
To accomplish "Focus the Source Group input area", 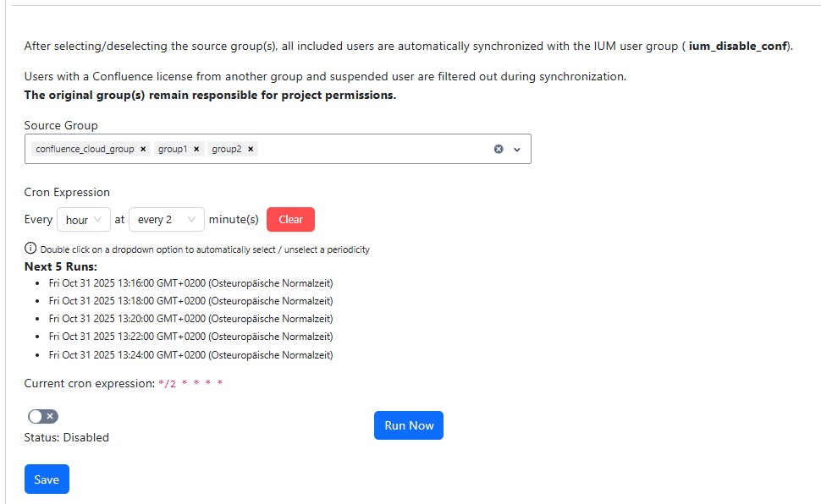I will click(372, 149).
